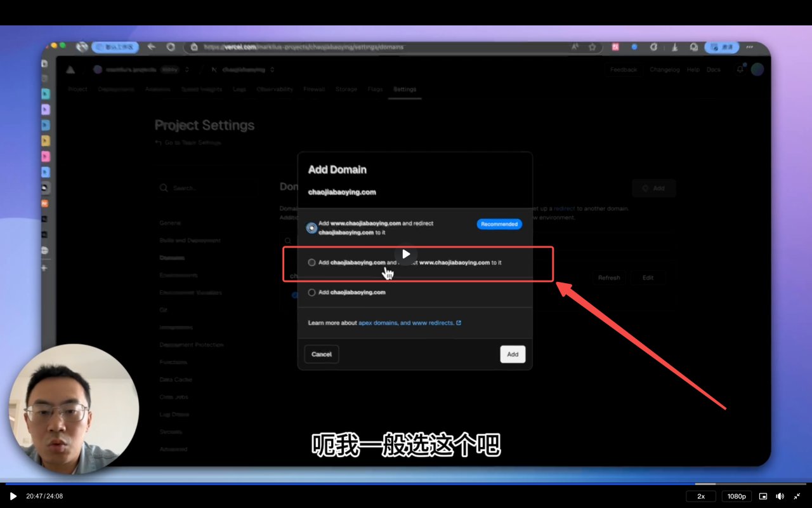The image size is (812, 508).
Task: Click the white Add button in the dialog
Action: tap(513, 354)
